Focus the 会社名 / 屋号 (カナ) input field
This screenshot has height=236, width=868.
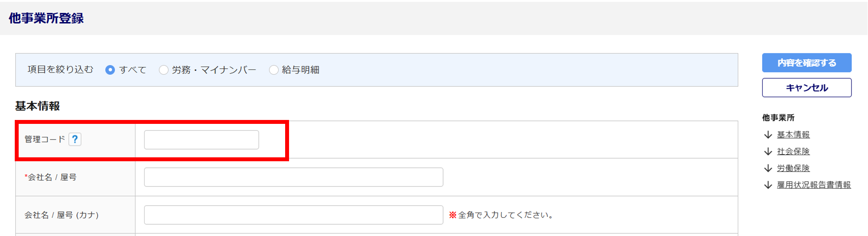point(293,215)
